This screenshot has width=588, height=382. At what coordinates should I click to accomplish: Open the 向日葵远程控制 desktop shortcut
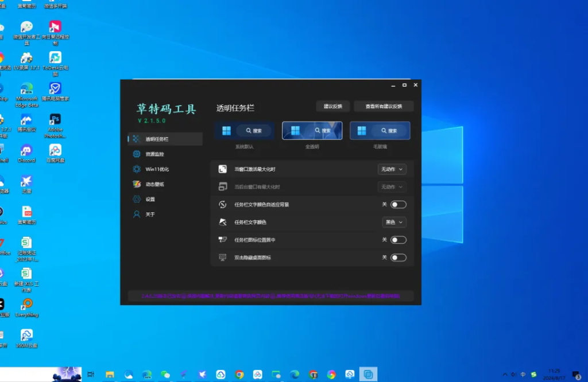pyautogui.click(x=55, y=33)
